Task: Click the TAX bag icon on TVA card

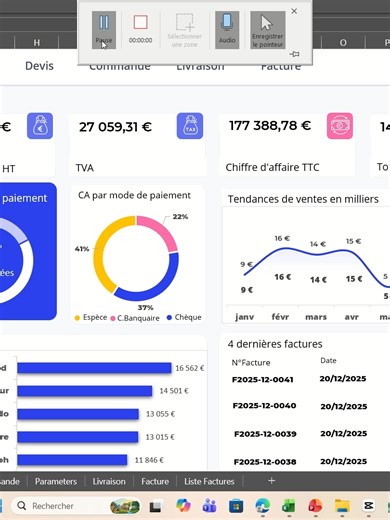Action: click(190, 126)
